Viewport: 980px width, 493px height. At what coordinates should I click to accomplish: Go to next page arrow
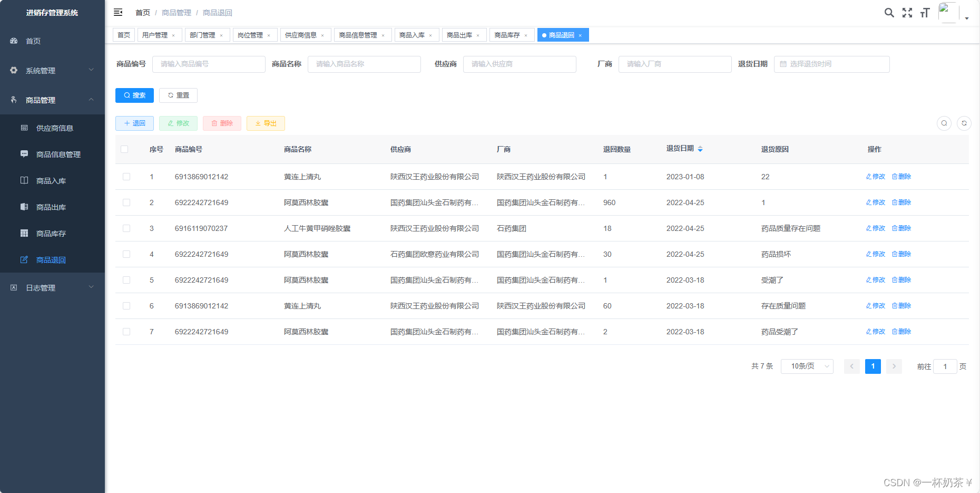pyautogui.click(x=894, y=366)
